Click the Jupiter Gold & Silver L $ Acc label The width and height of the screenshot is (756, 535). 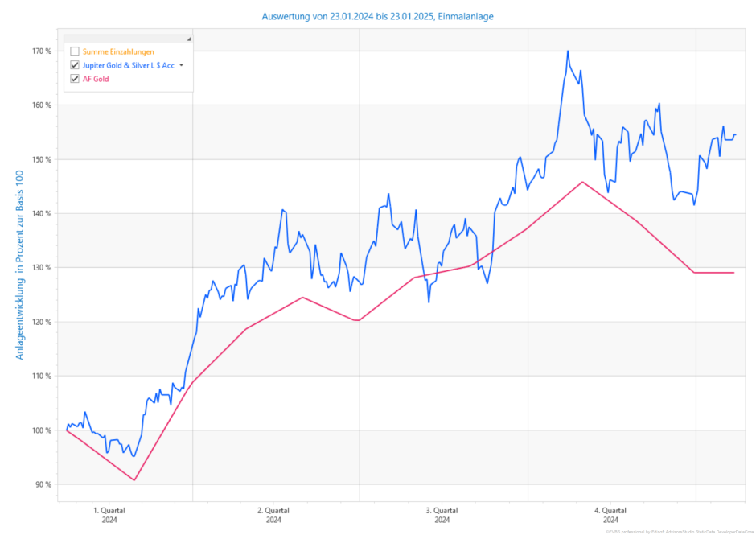click(129, 65)
